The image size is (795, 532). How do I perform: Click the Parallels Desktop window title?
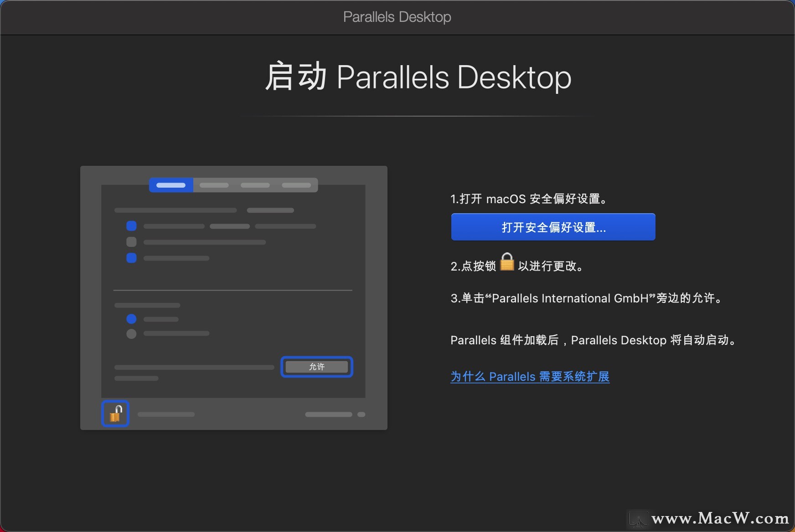(x=397, y=17)
